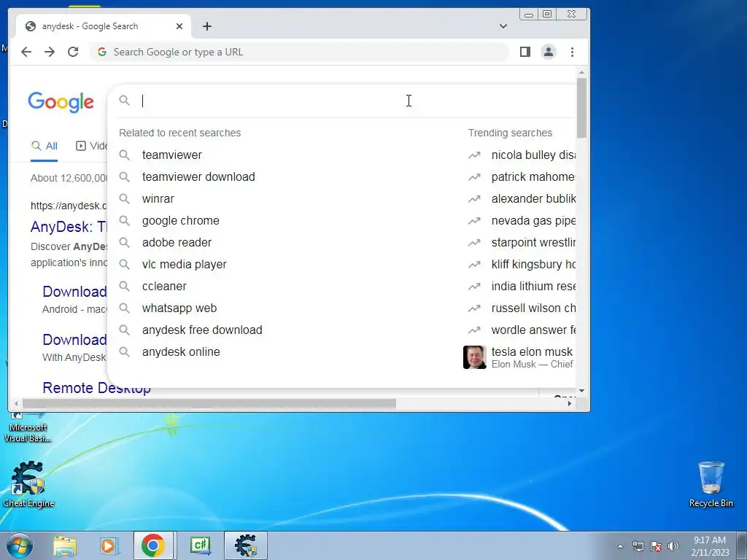The width and height of the screenshot is (747, 560).
Task: Click search icon beside winrar suggestion
Action: [124, 198]
